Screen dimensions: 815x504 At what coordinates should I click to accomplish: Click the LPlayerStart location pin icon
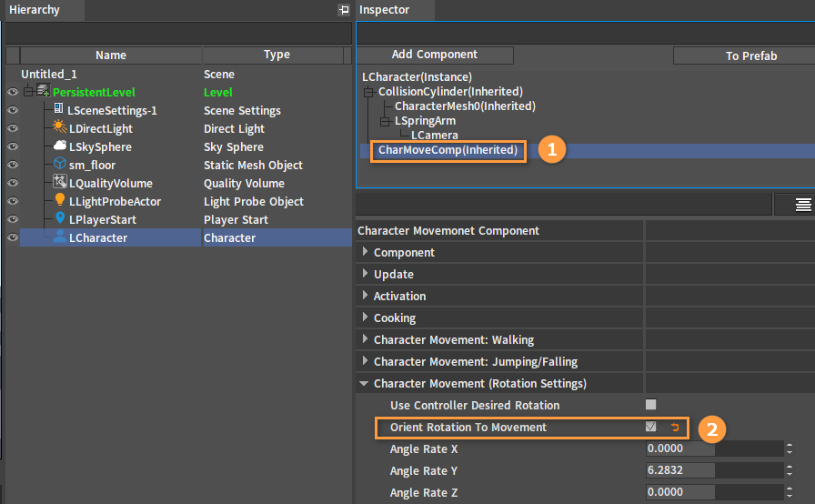pos(60,217)
